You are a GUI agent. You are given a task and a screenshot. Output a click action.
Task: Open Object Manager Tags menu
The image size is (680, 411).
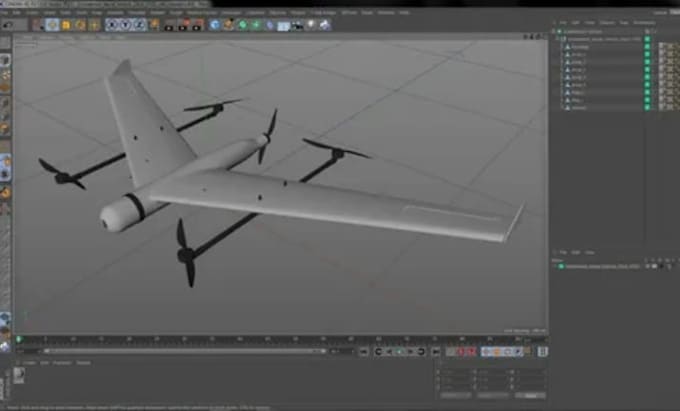click(624, 23)
